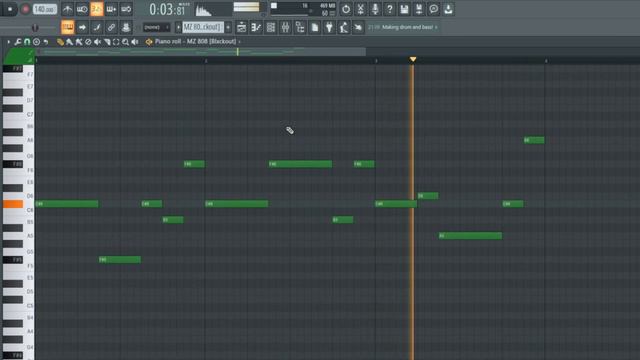This screenshot has height=360, width=640.
Task: Toggle overdub blend recording
Action: click(111, 9)
